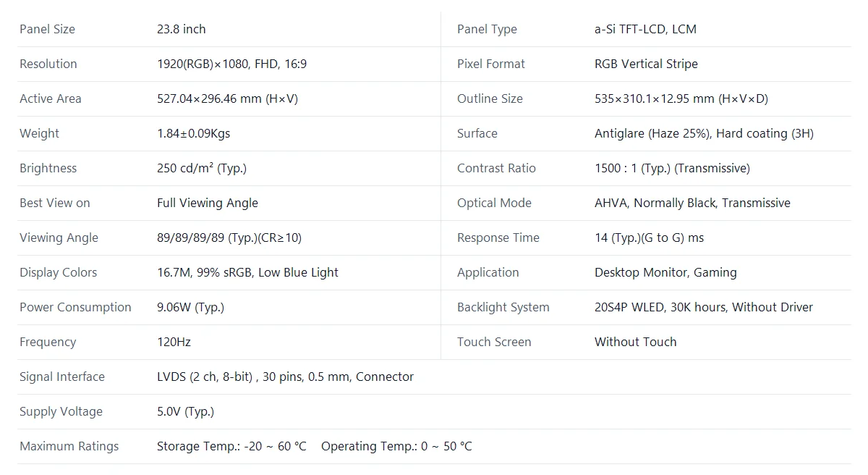Select the "Backlight System" label
868x475 pixels.
tap(503, 307)
